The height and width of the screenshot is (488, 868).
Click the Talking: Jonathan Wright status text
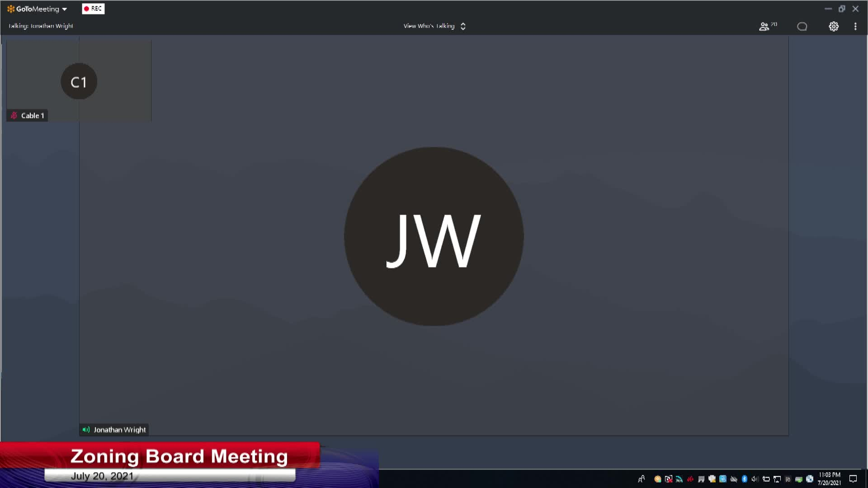(x=41, y=26)
